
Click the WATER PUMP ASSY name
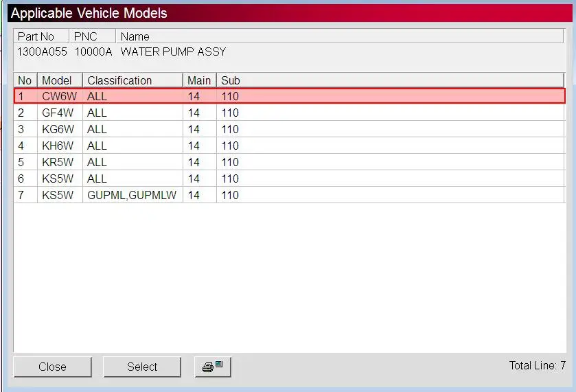(173, 51)
